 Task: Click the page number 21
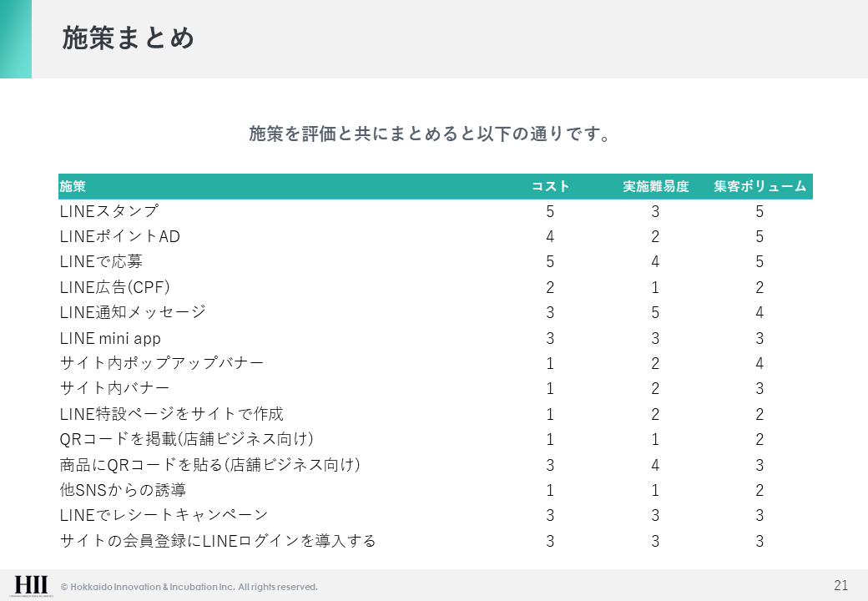point(840,583)
